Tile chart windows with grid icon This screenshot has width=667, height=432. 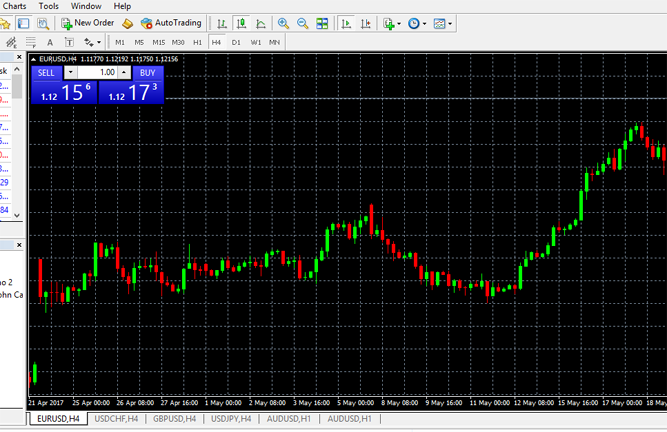(x=322, y=22)
